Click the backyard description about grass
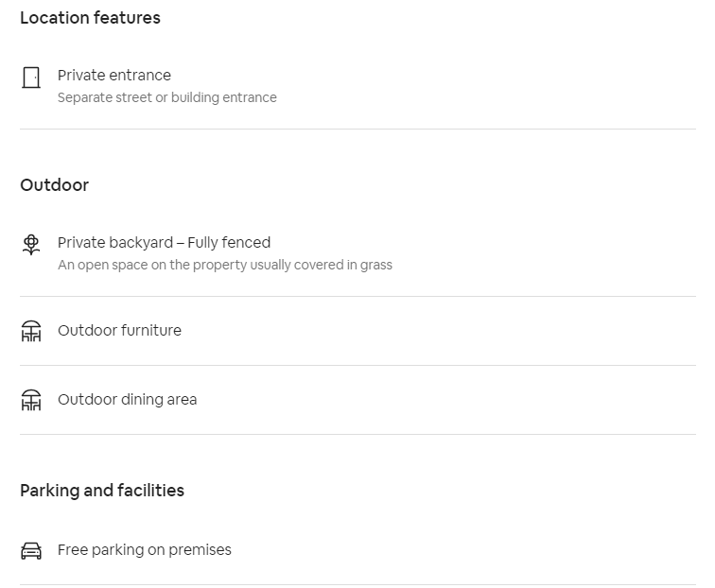Image resolution: width=715 pixels, height=588 pixels. [x=225, y=265]
